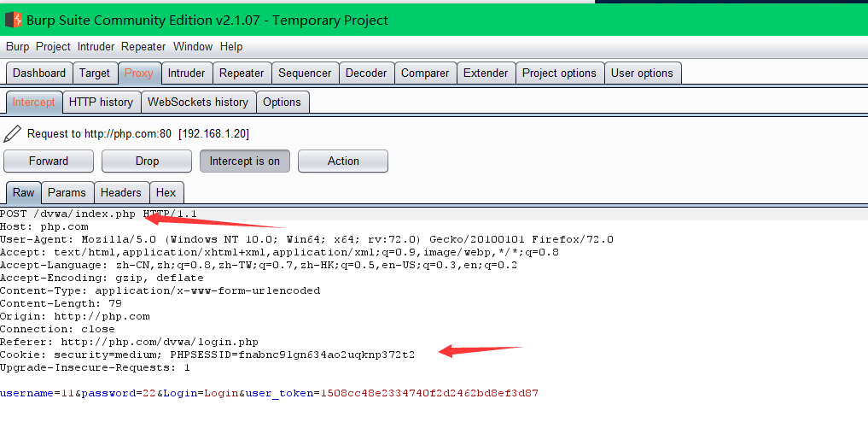Open the Sequencer tab
The height and width of the screenshot is (434, 868).
(x=305, y=73)
